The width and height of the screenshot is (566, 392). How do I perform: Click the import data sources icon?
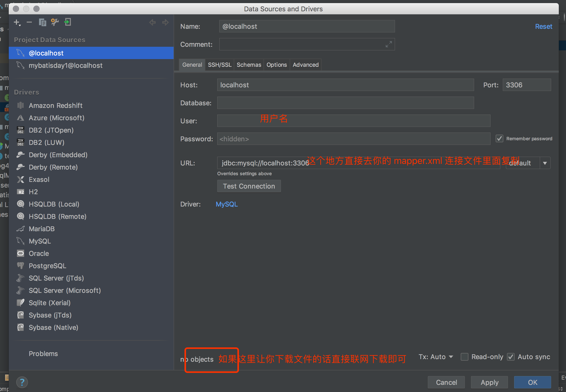pyautogui.click(x=68, y=22)
